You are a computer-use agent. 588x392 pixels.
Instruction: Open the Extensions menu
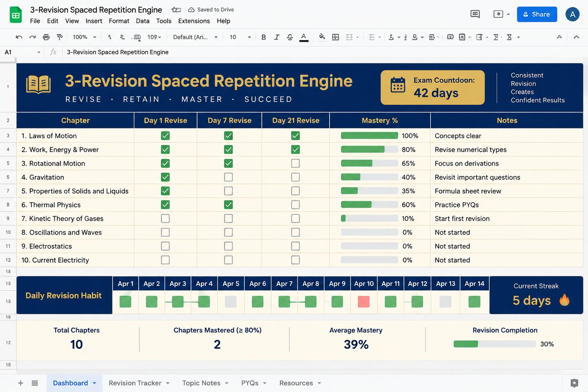tap(194, 21)
